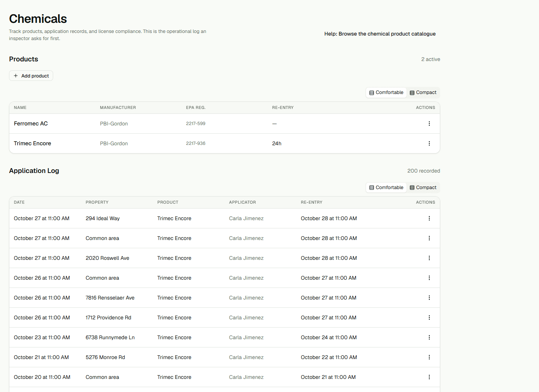Click the 2 active count
This screenshot has height=392, width=539.
click(x=430, y=59)
